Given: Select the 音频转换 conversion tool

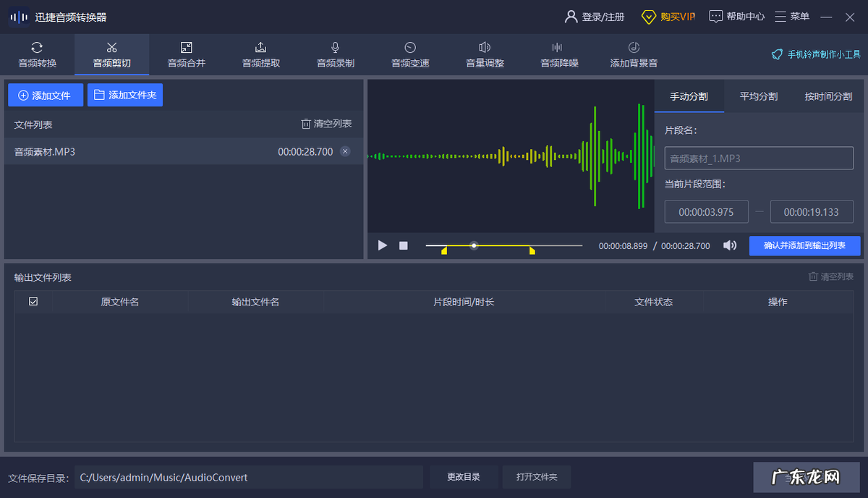Looking at the screenshot, I should point(37,54).
